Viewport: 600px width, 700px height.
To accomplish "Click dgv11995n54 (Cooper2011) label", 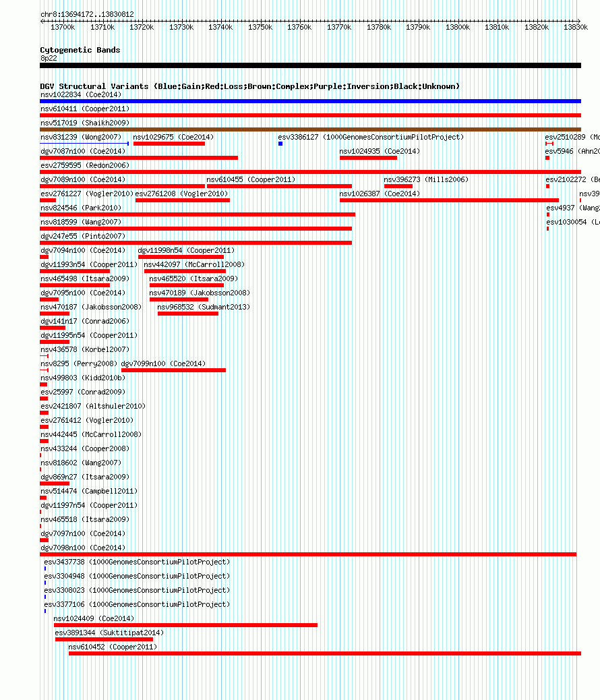I will pos(89,335).
